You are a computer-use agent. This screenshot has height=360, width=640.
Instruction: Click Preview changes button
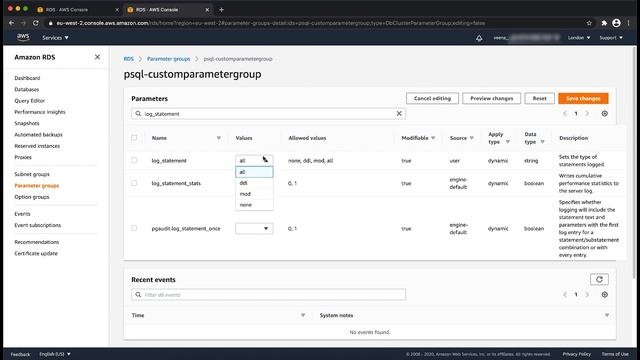coord(491,98)
